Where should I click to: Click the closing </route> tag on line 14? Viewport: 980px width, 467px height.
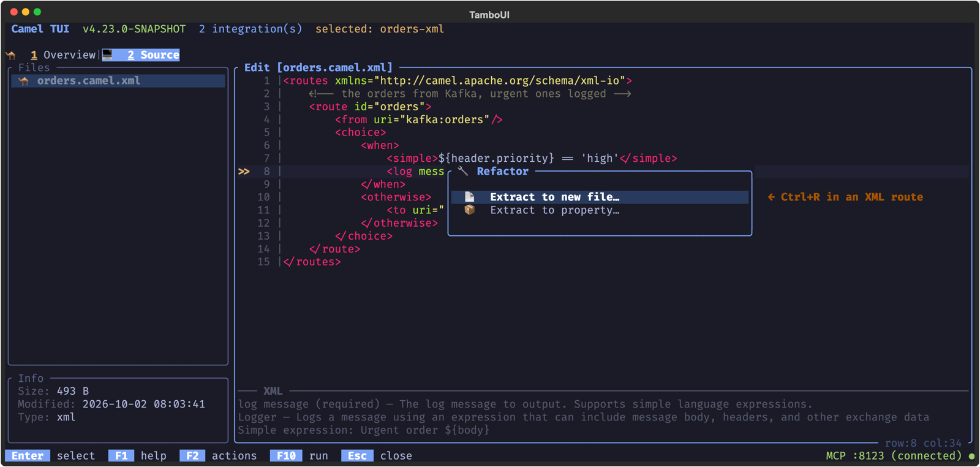(x=334, y=249)
